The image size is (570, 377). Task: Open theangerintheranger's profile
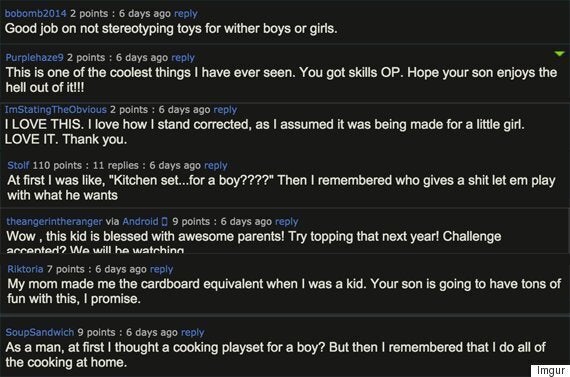click(54, 221)
